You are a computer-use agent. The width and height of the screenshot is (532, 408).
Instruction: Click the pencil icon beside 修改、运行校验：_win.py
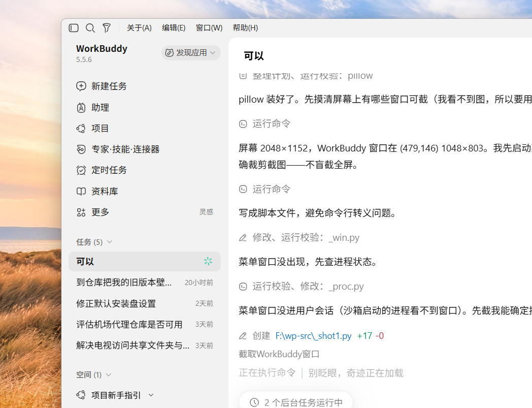[243, 238]
